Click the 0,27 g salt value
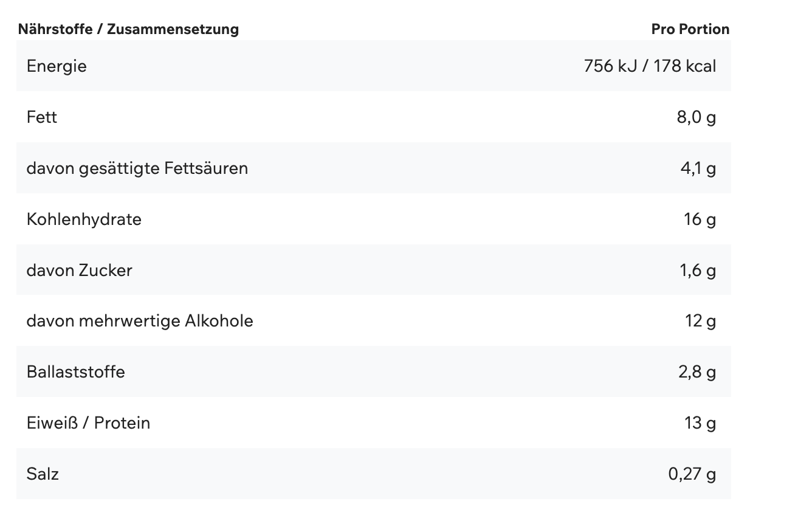 coord(692,474)
